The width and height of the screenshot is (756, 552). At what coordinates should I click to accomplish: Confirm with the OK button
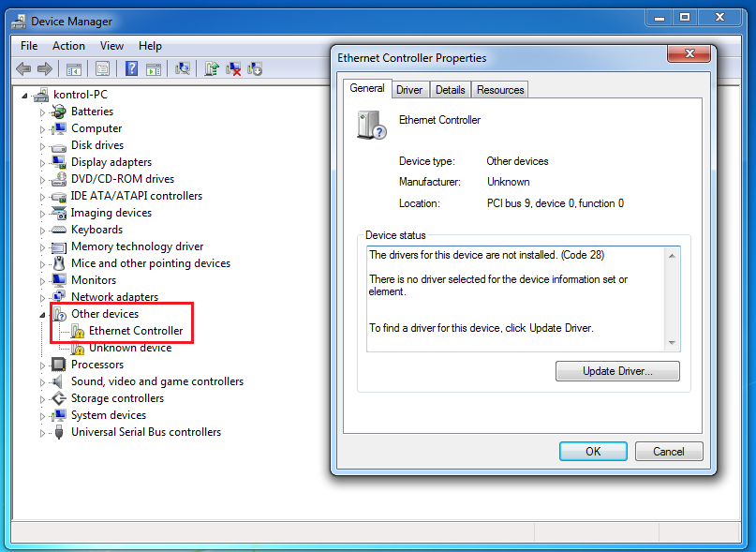[593, 451]
